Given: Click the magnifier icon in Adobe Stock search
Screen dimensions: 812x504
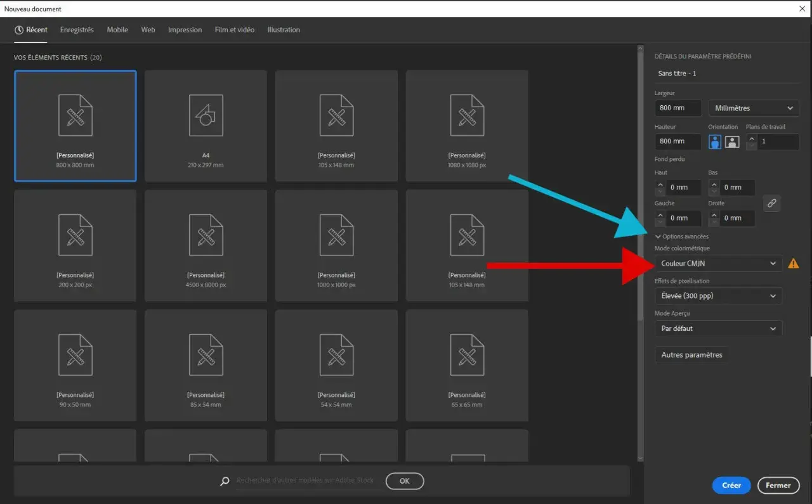Looking at the screenshot, I should point(225,481).
